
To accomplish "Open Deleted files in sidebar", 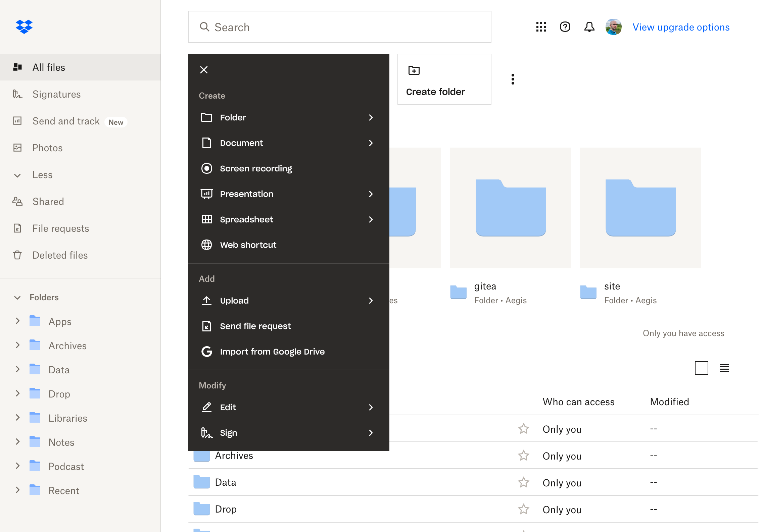I will coord(81,255).
